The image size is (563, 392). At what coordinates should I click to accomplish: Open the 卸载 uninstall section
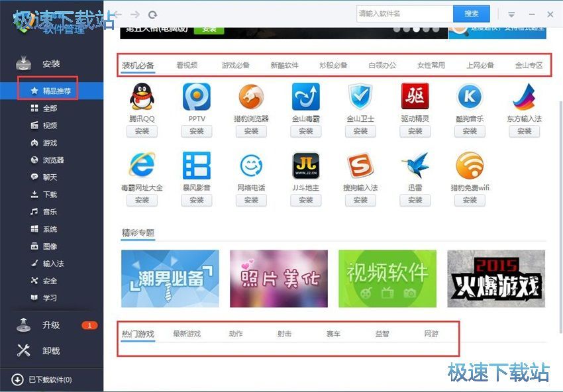coord(52,351)
